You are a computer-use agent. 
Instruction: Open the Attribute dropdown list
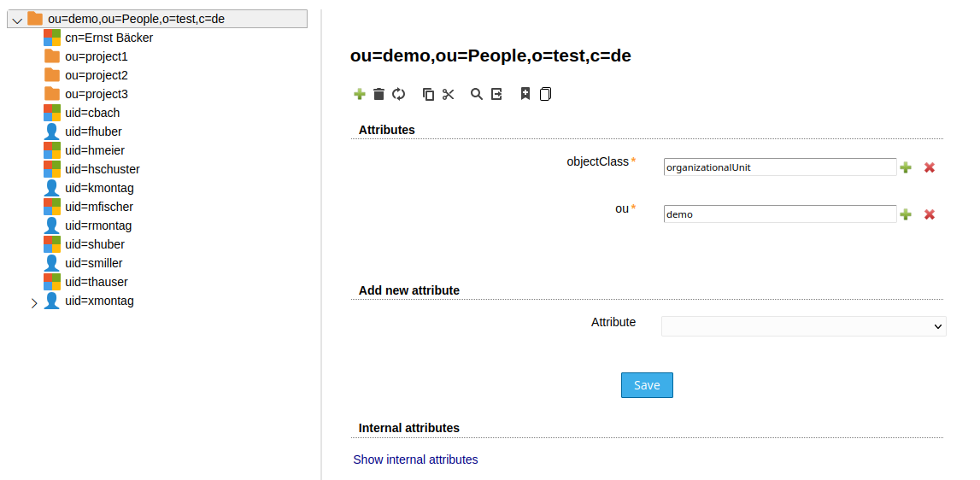[803, 326]
